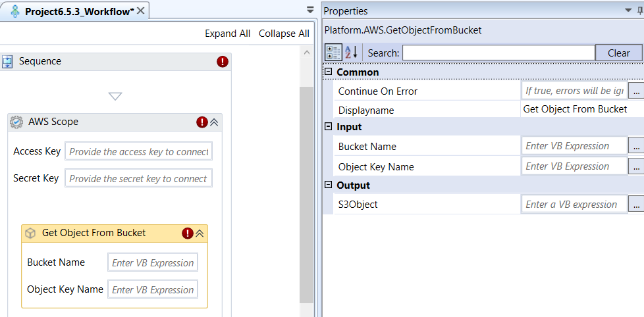This screenshot has width=644, height=317.
Task: Collapse the Output property group
Action: [x=328, y=185]
